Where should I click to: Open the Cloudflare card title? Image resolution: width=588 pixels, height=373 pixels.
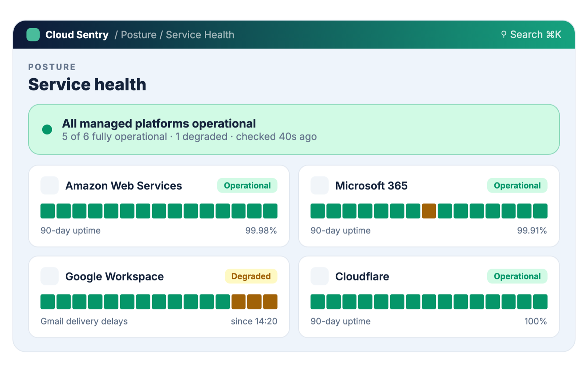click(362, 276)
